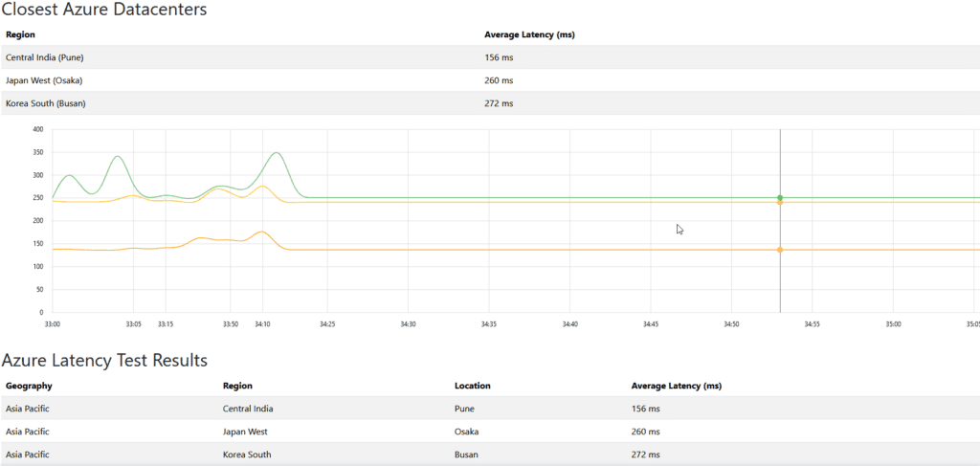Select the Korea South (Busan) region row

[45, 103]
